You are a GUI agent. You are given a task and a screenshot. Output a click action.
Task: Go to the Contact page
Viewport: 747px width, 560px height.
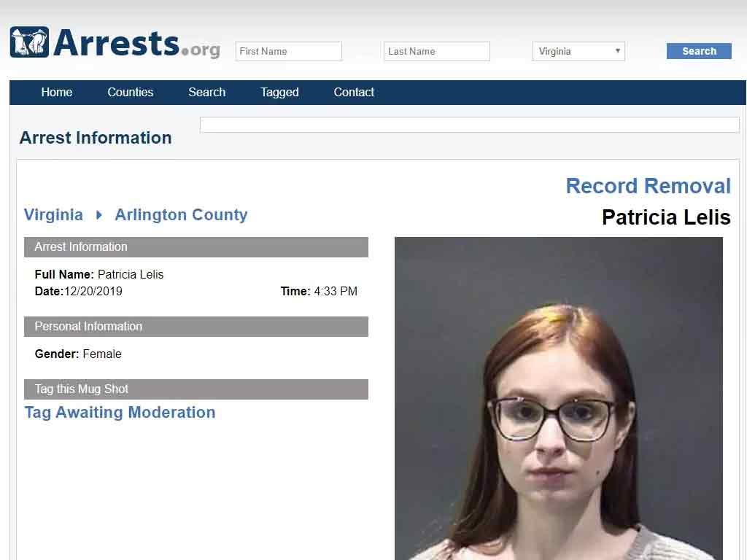pos(354,93)
